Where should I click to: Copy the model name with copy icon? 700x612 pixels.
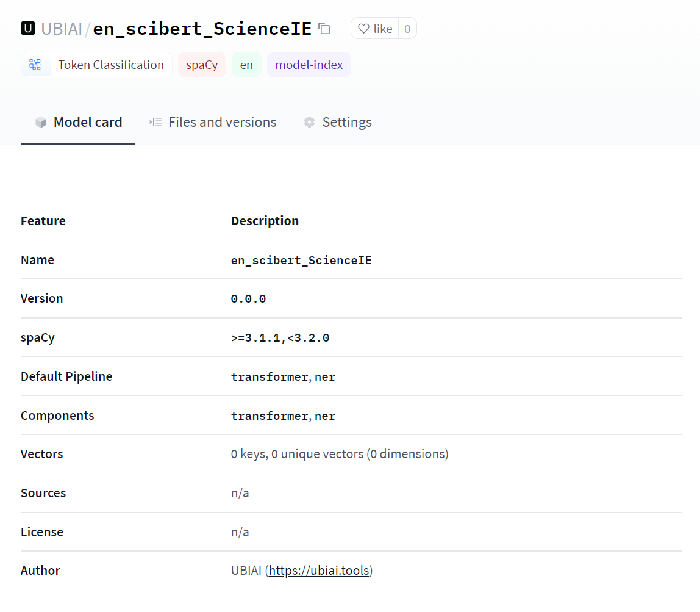(324, 29)
